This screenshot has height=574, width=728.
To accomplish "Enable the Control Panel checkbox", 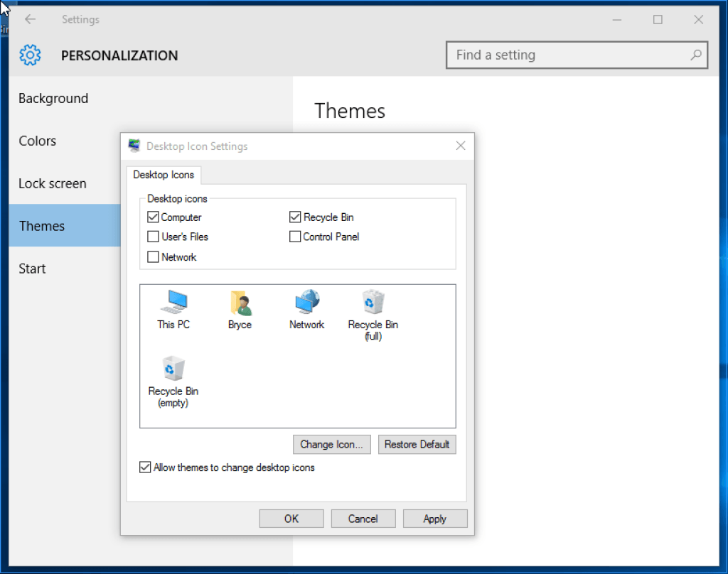I will click(x=295, y=237).
